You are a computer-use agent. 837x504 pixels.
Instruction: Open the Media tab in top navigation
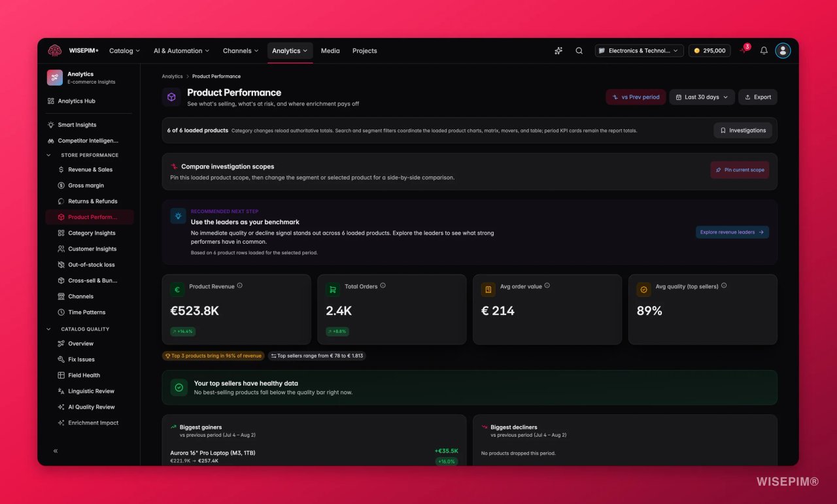[330, 51]
